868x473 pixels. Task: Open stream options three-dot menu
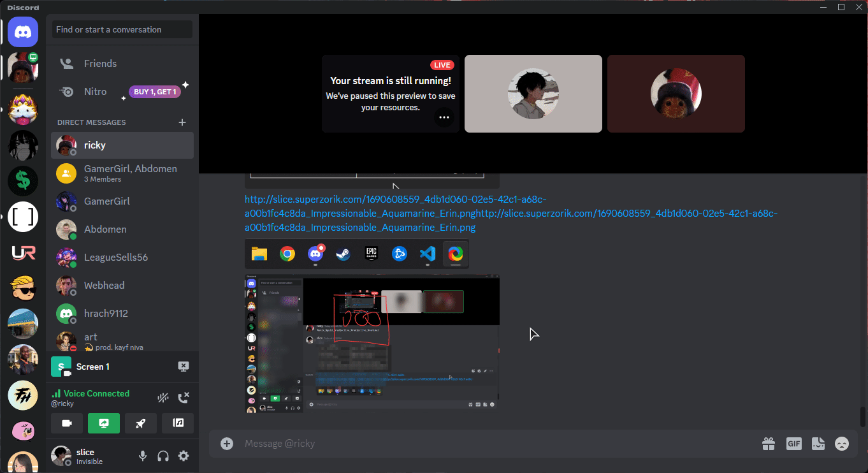444,117
